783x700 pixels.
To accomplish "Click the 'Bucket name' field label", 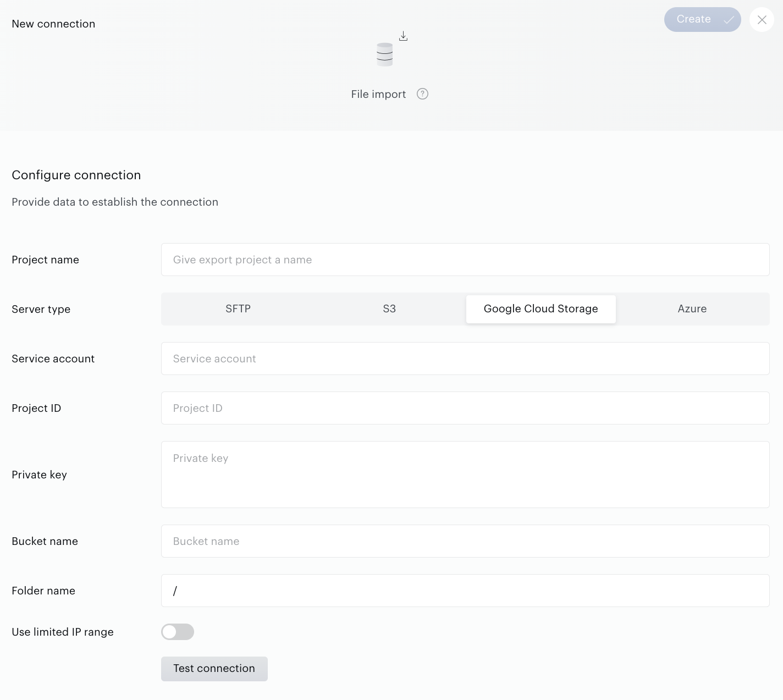I will point(45,541).
